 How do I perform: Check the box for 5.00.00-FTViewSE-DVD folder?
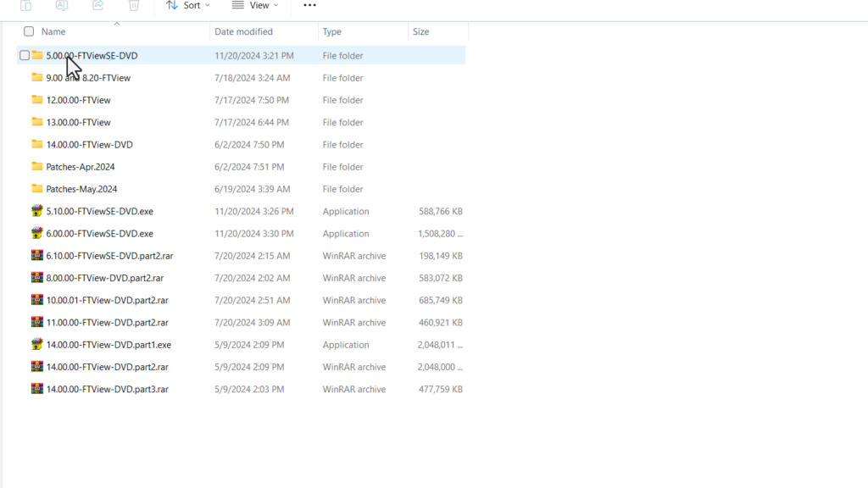pyautogui.click(x=25, y=56)
